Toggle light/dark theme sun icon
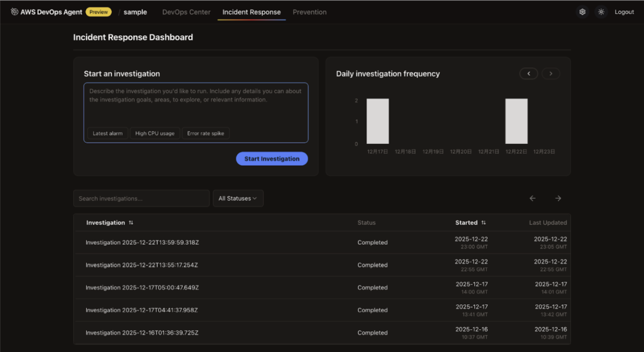644x352 pixels. point(601,12)
